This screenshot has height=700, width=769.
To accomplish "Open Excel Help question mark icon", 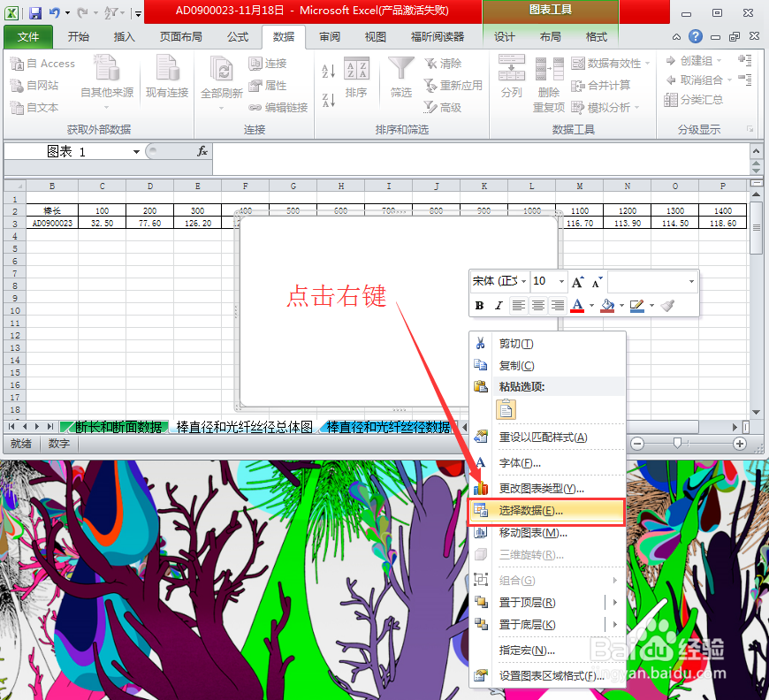I will coord(695,36).
